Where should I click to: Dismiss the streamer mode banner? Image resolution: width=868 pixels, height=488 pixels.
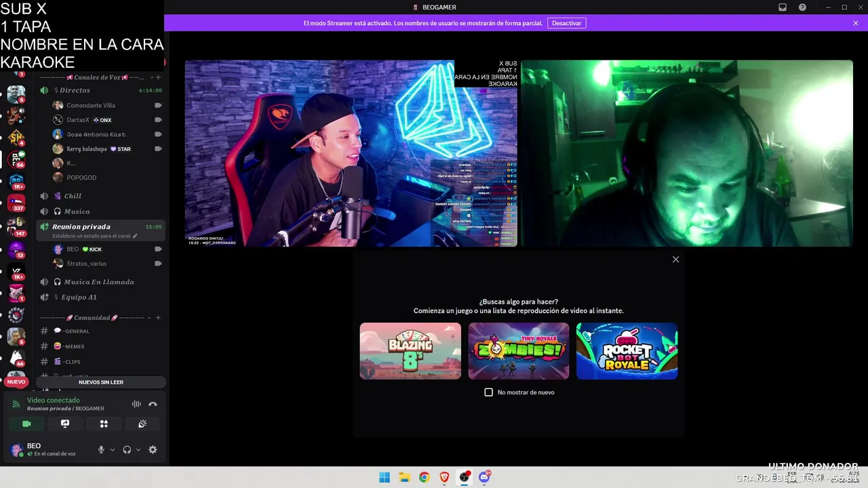[856, 23]
